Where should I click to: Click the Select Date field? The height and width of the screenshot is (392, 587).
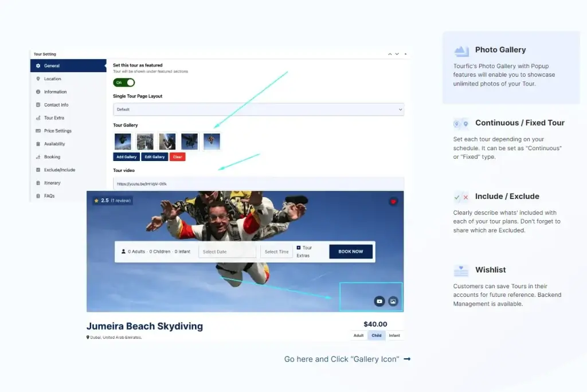click(228, 252)
